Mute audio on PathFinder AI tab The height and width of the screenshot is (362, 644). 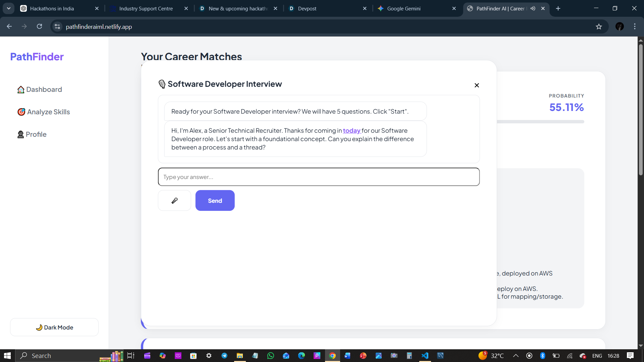click(533, 8)
